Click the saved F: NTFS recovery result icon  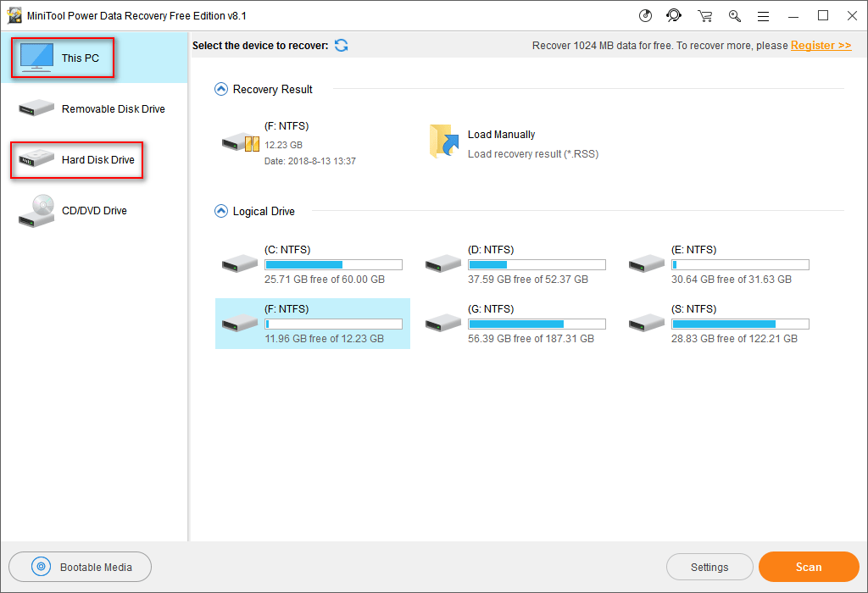pyautogui.click(x=241, y=142)
